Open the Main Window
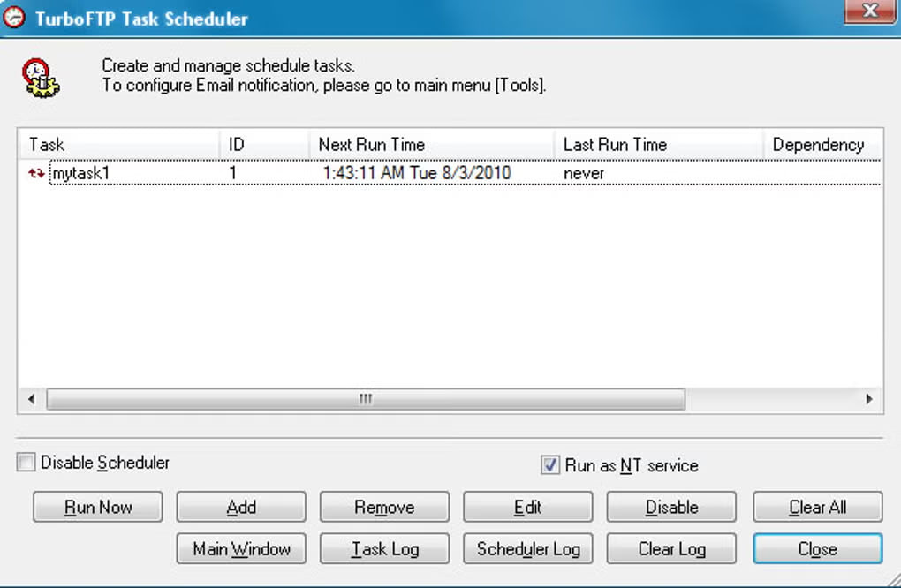Viewport: 901px width, 588px height. click(241, 549)
